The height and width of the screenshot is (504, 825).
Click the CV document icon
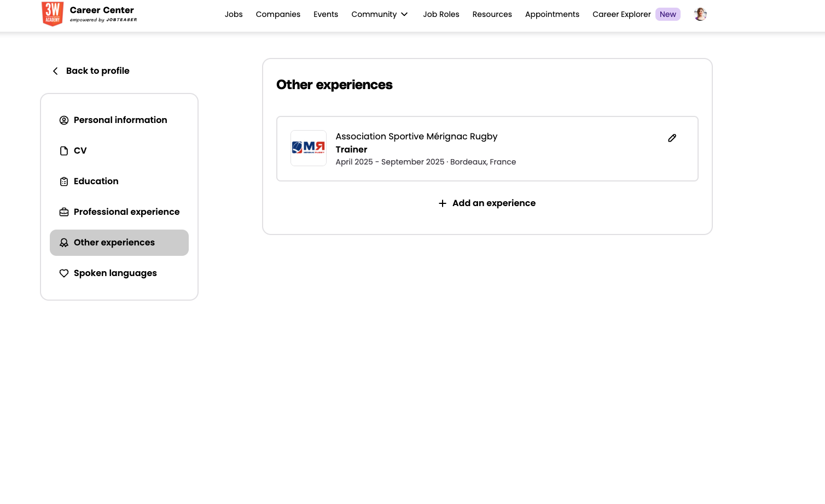click(64, 151)
